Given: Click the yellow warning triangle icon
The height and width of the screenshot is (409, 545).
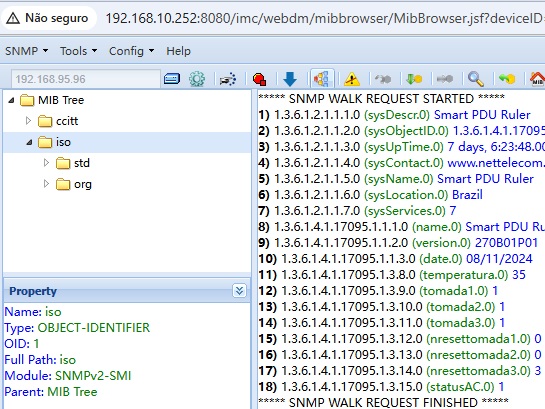Looking at the screenshot, I should tap(352, 79).
